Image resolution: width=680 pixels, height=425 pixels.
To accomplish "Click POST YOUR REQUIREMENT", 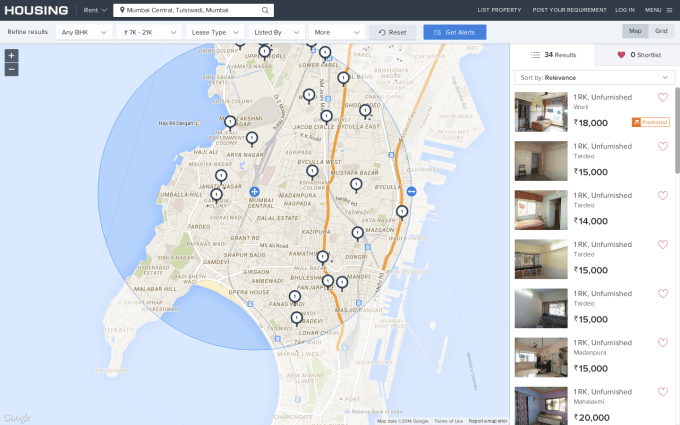I will click(x=569, y=10).
